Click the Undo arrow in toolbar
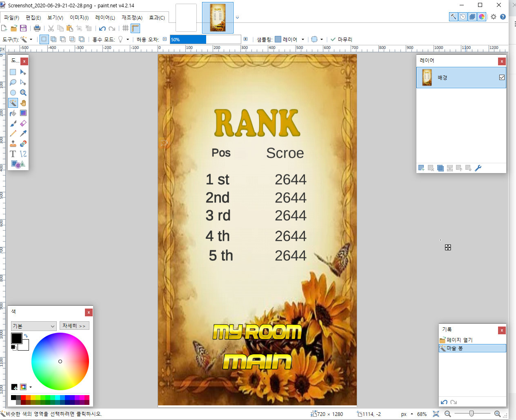 pos(102,28)
